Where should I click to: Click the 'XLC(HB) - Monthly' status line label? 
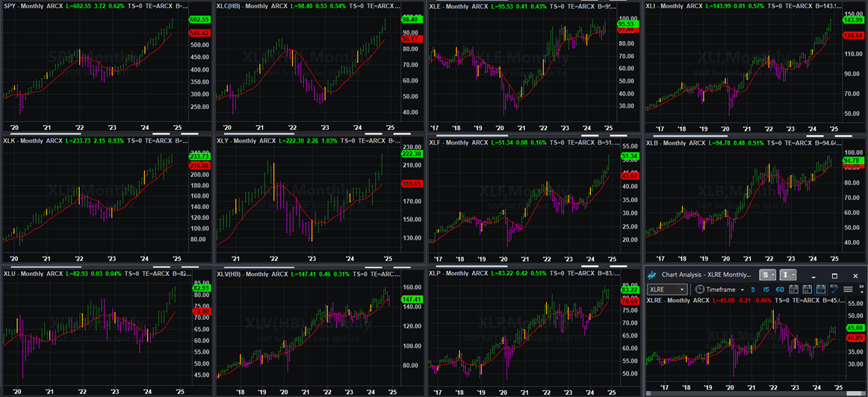[242, 5]
